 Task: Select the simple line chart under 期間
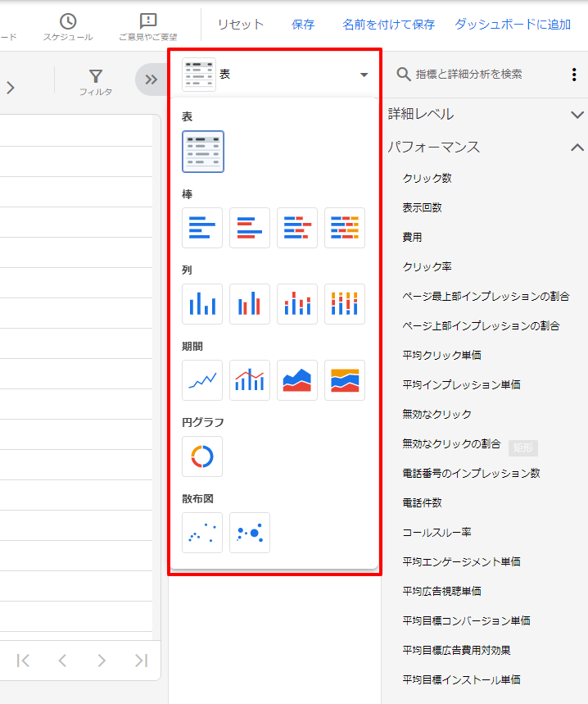tap(202, 380)
